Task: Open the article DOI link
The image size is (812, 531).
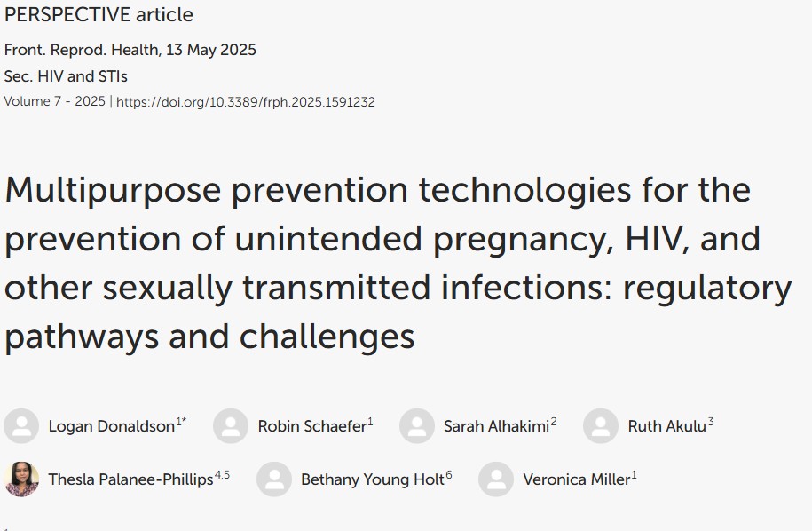Action: click(x=246, y=102)
